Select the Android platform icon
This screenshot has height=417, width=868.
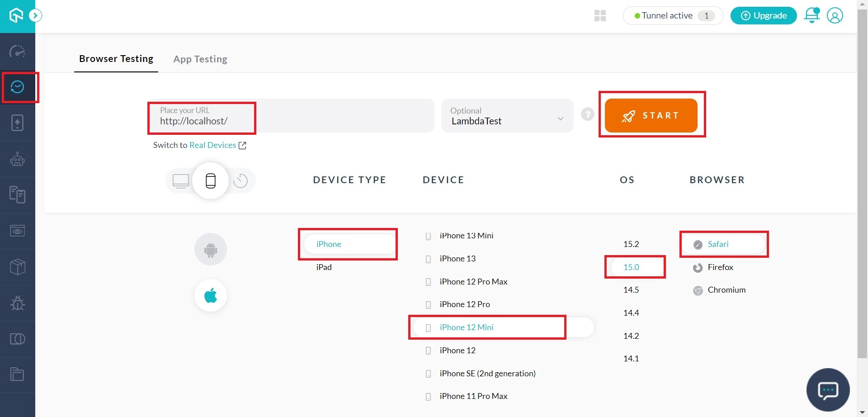(x=211, y=249)
